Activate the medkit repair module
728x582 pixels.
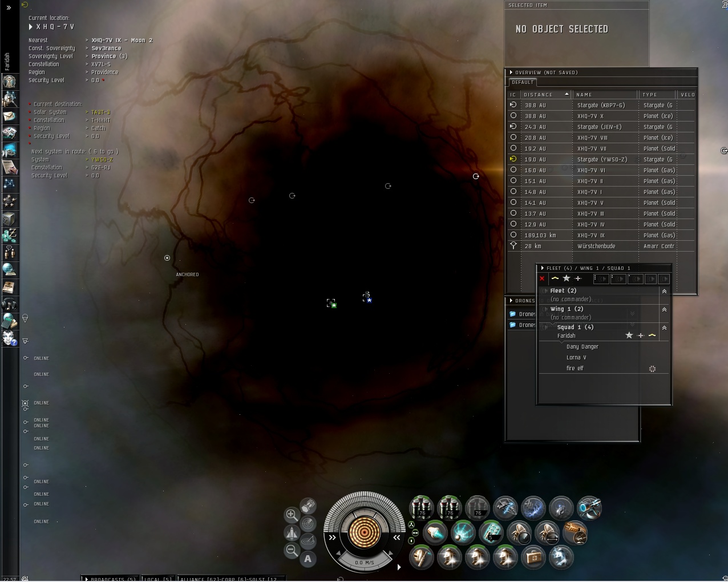click(533, 557)
